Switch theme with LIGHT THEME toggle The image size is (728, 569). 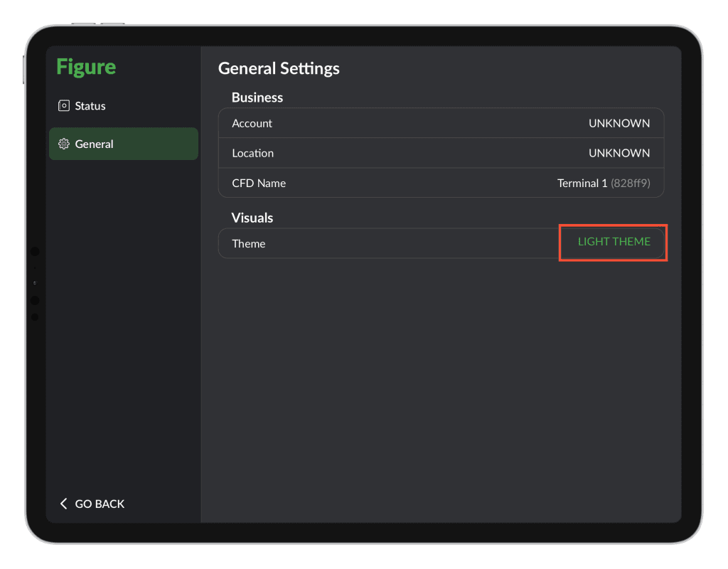click(x=614, y=242)
